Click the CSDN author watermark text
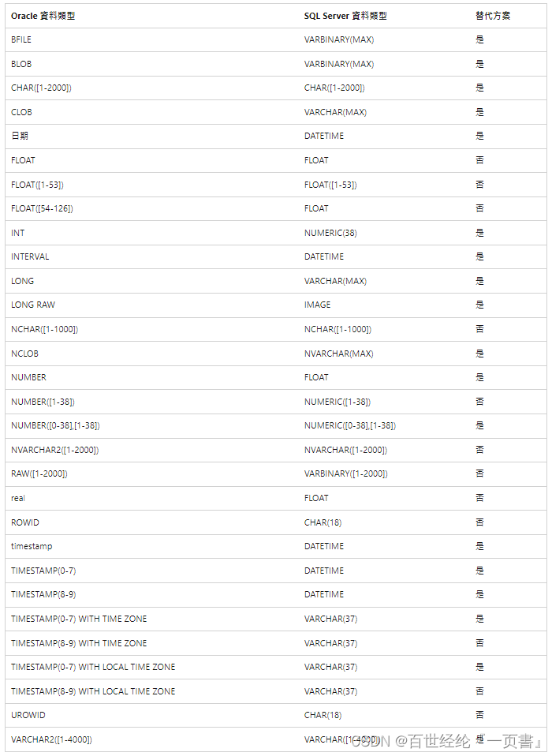The image size is (552, 756). coord(446,741)
